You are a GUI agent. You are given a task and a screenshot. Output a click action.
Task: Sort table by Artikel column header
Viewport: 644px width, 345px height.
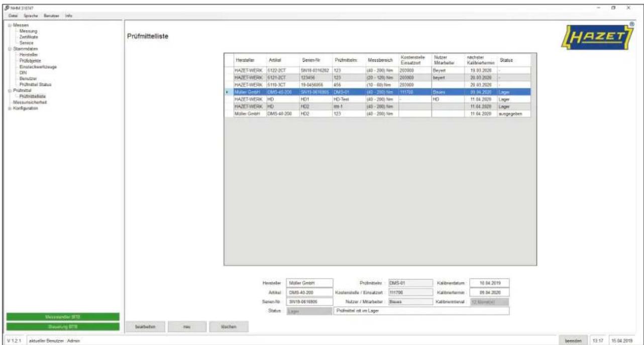(x=283, y=60)
